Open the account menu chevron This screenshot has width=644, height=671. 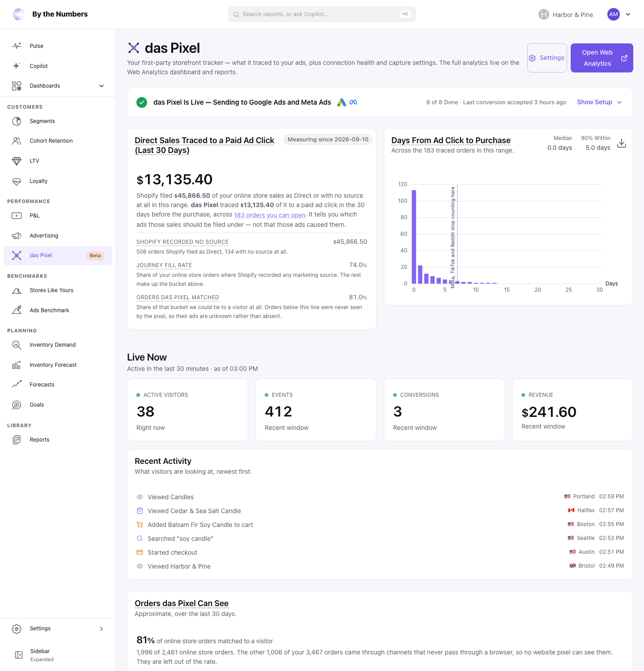628,14
